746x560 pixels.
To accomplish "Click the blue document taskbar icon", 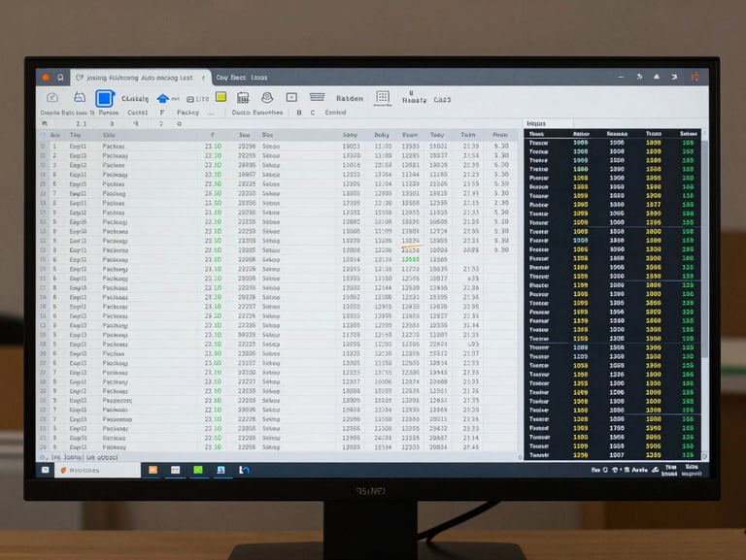I will click(x=220, y=470).
